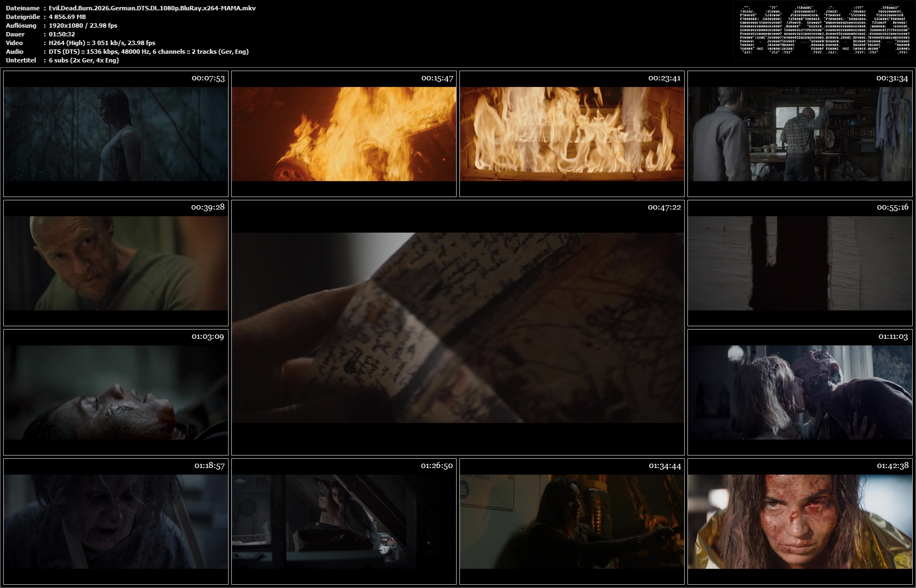Open the thumbnail at 00:07:53

116,134
